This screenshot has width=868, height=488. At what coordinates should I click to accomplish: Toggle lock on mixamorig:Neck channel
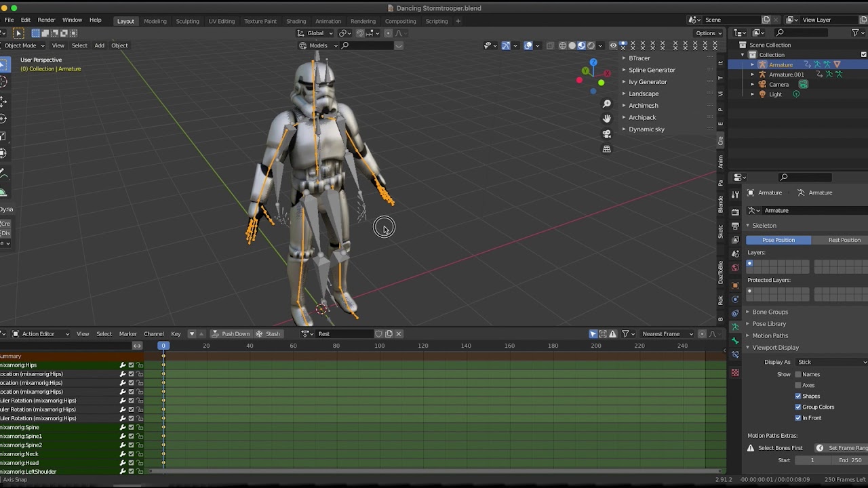coord(140,453)
